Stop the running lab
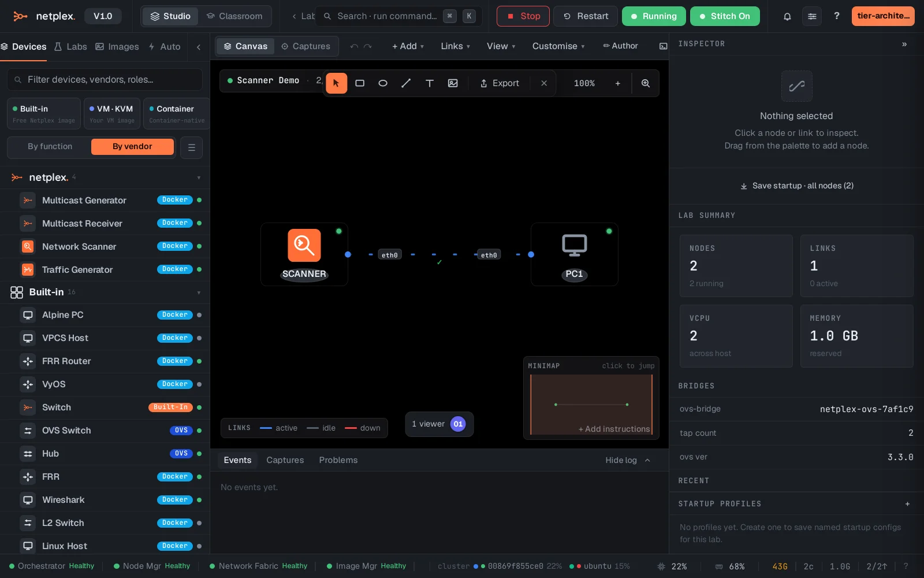924x578 pixels. 523,16
